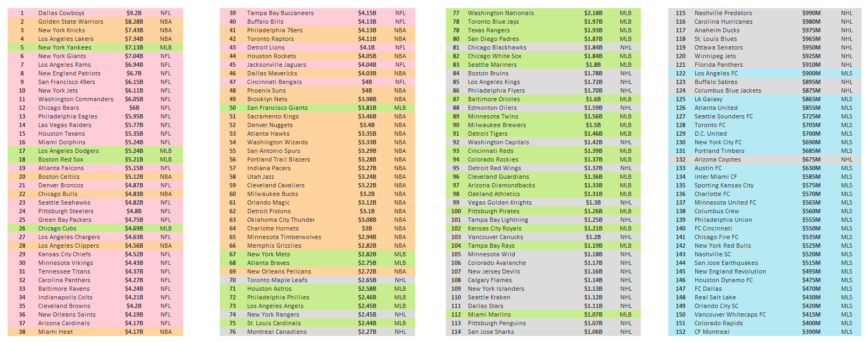Select the Washington Commanders cell
868x343 pixels.
coord(76,99)
